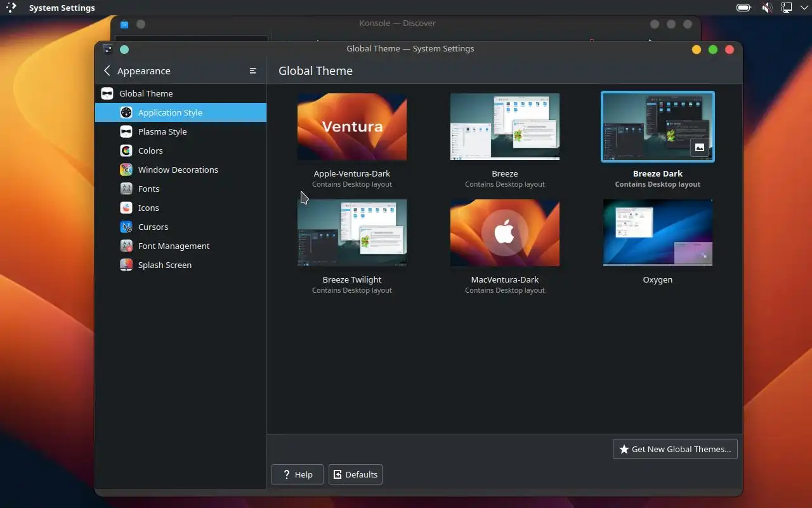Click the 'Cursors' label in sidebar
The width and height of the screenshot is (812, 508).
tap(154, 227)
